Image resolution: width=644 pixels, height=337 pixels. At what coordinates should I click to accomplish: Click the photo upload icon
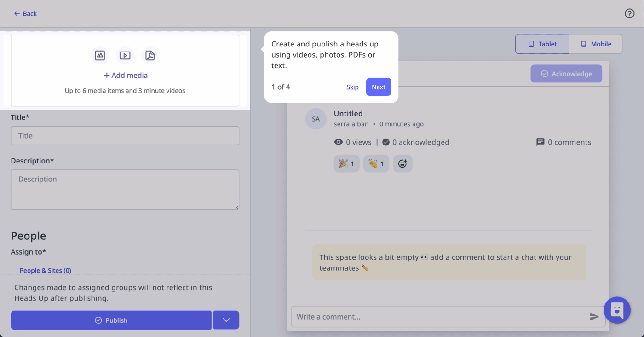[100, 55]
